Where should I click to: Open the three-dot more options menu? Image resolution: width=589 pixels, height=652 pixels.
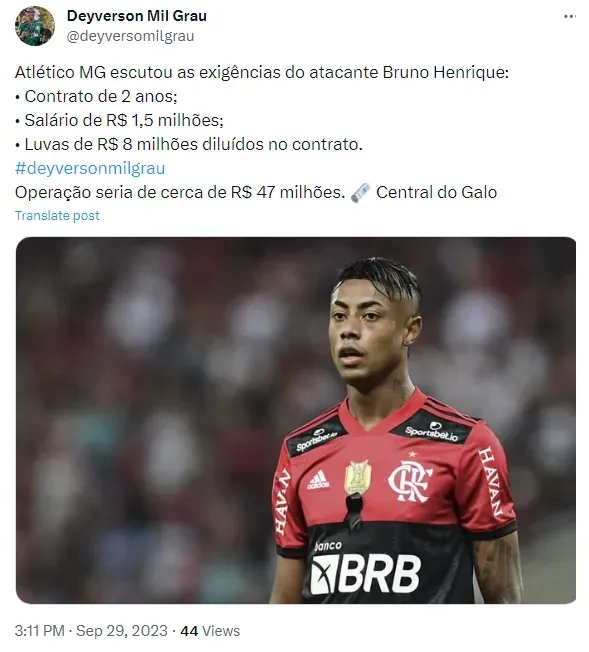point(570,17)
